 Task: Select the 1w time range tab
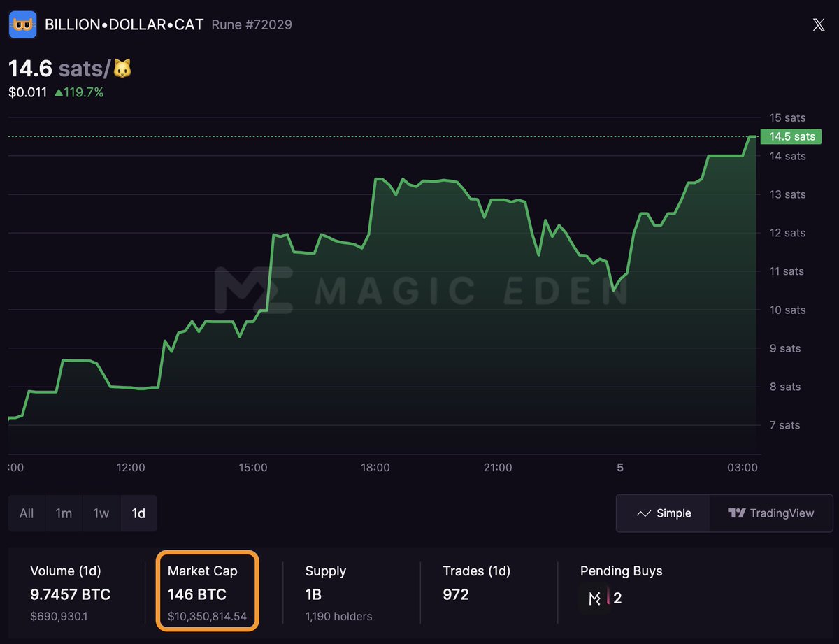pyautogui.click(x=101, y=513)
